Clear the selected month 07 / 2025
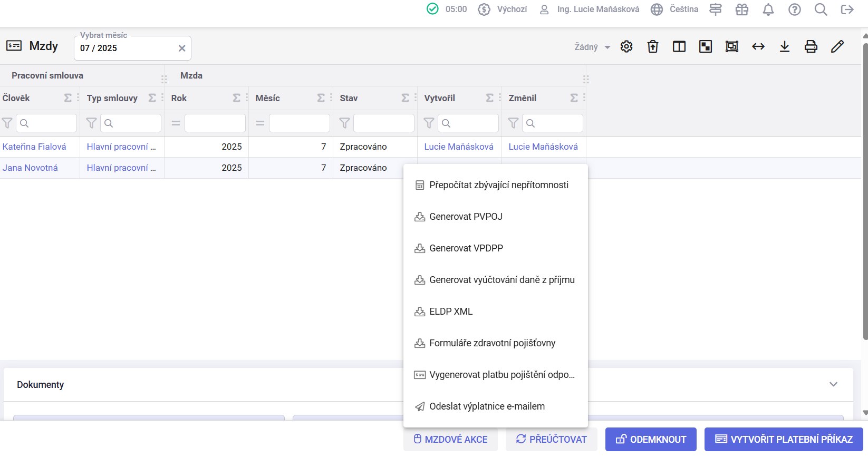The width and height of the screenshot is (868, 457). pyautogui.click(x=182, y=48)
